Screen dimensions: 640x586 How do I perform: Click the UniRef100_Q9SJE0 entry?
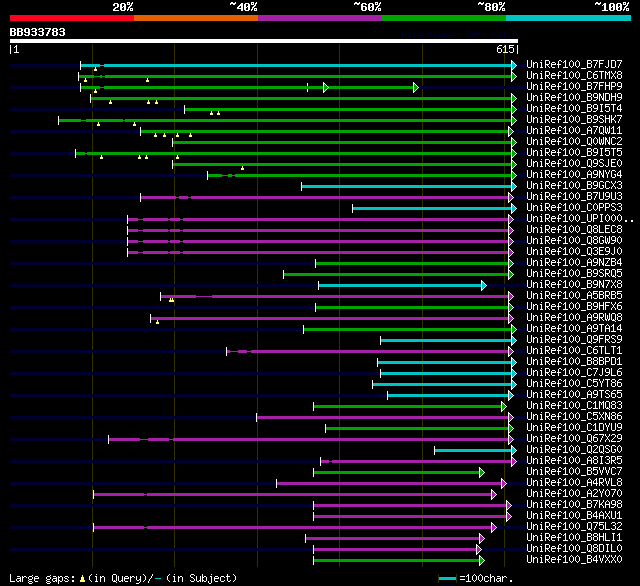pos(574,164)
